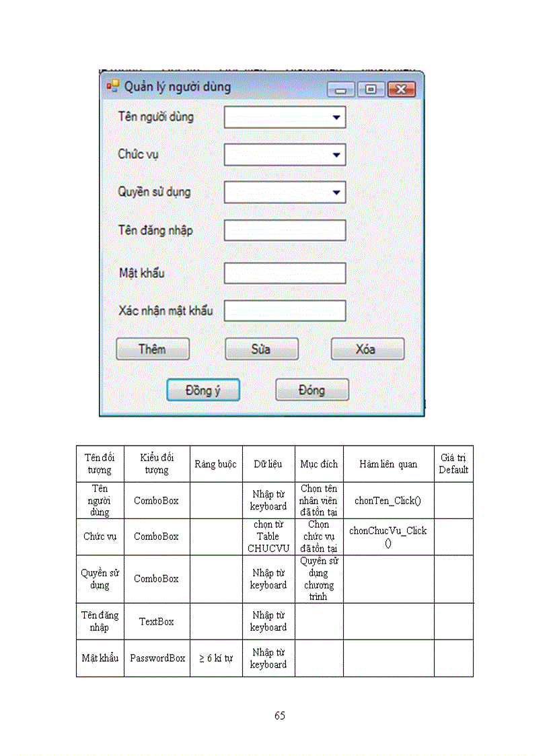Click the Giá trị Default column header

pyautogui.click(x=453, y=464)
